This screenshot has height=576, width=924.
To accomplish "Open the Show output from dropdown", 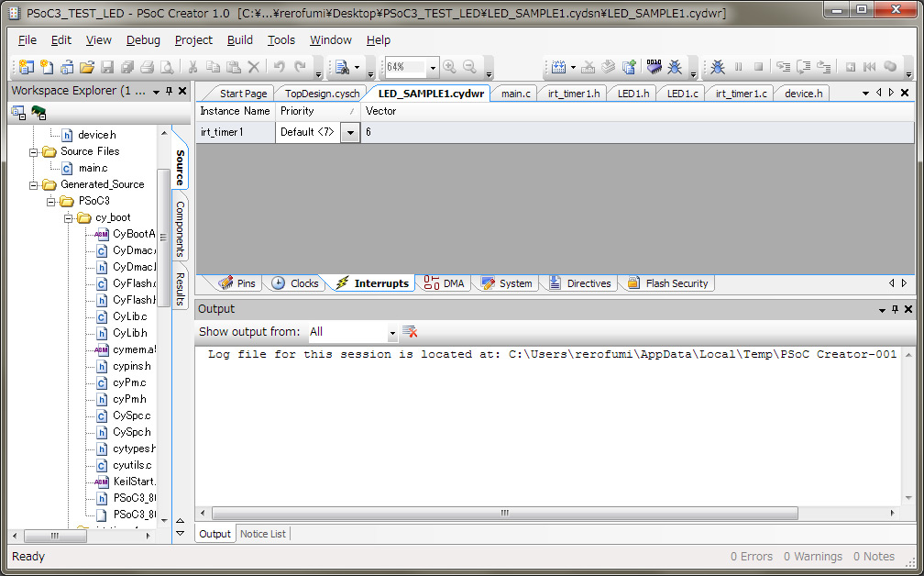I will tap(392, 333).
